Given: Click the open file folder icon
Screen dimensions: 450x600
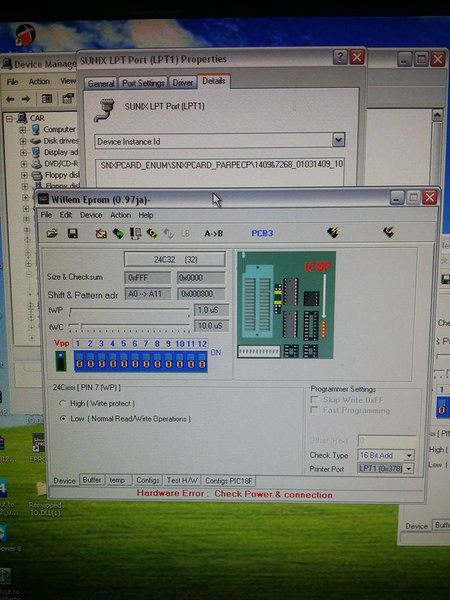Looking at the screenshot, I should [x=52, y=233].
